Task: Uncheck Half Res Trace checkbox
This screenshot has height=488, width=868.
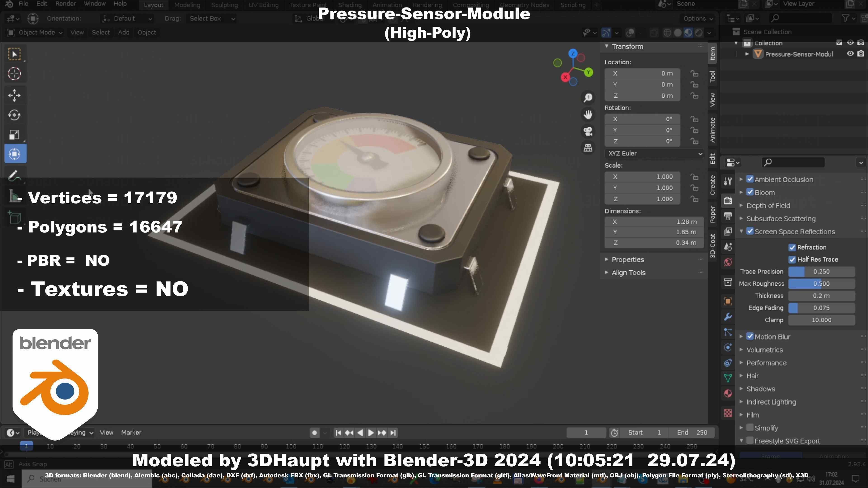Action: click(792, 260)
